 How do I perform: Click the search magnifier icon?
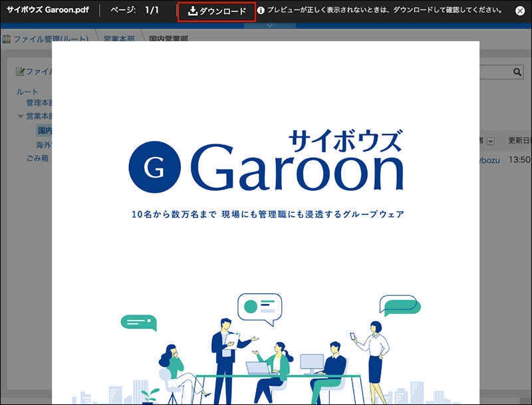(x=517, y=72)
